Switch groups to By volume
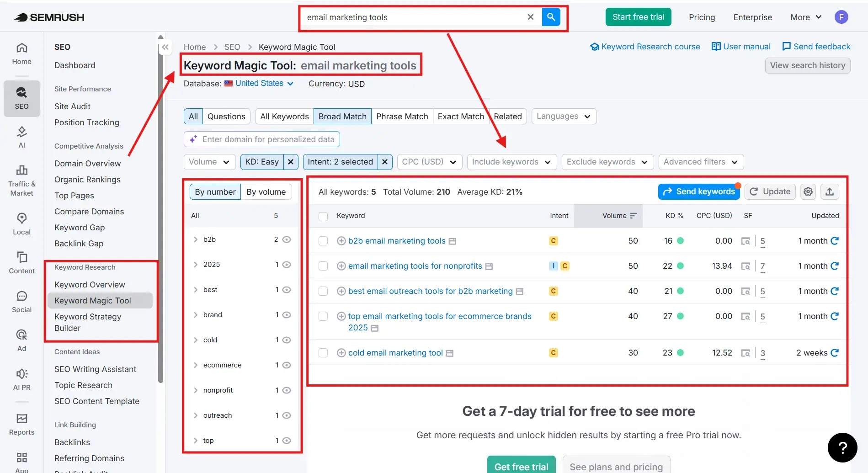Image resolution: width=868 pixels, height=473 pixels. pos(266,192)
